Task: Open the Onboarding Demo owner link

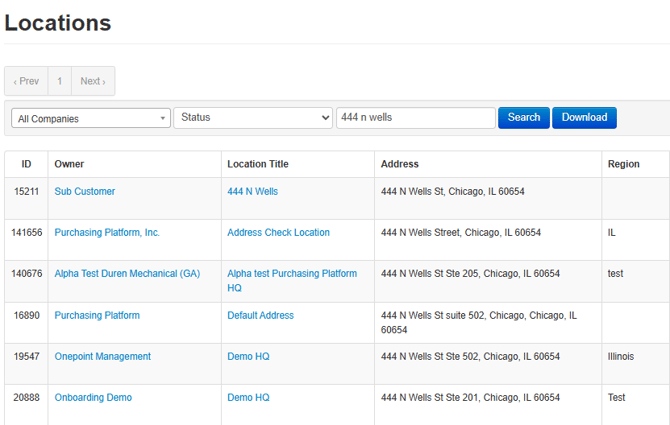Action: point(93,397)
